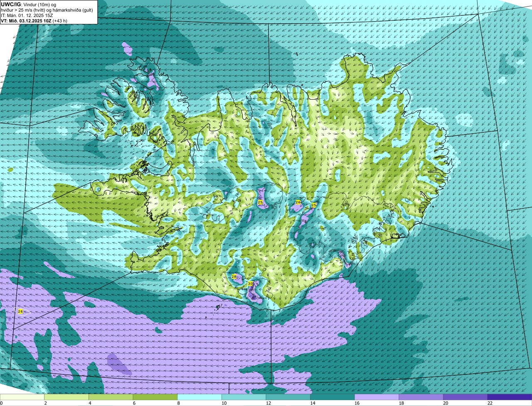The image size is (532, 406).
Task: Click the scale value '10' on the color bar
Action: pos(224,403)
